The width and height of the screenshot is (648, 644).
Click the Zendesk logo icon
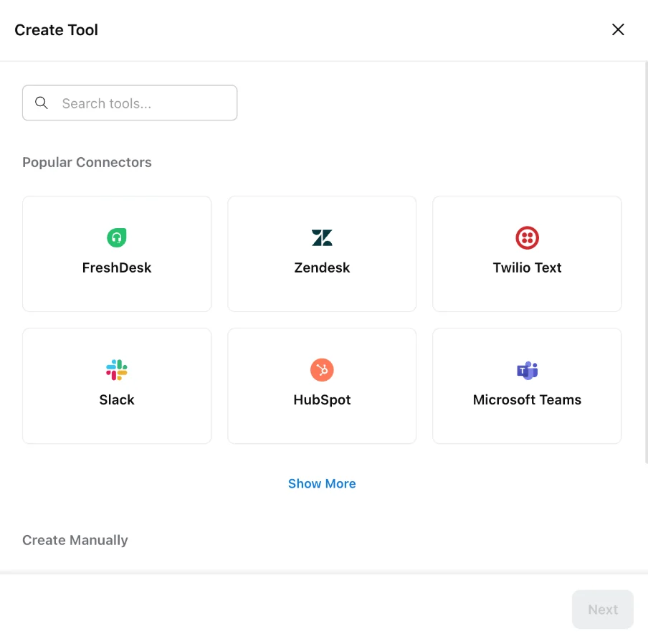322,237
